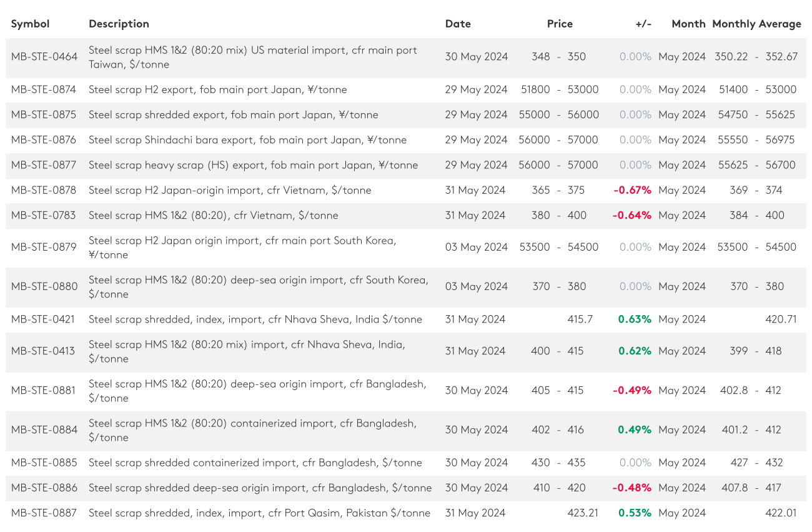Viewport: 812px width, 532px height.
Task: Click the Price column header
Action: pos(560,24)
